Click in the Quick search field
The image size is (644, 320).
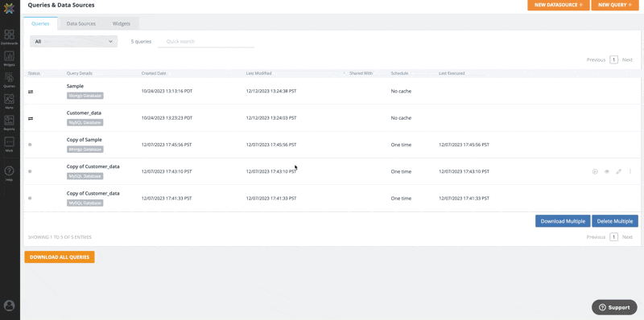coord(206,42)
